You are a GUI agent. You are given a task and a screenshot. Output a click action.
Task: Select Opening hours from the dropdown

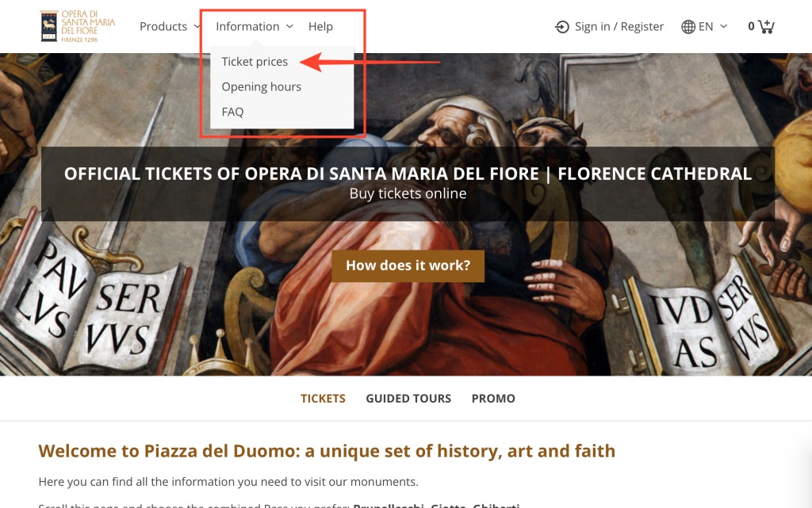tap(261, 87)
